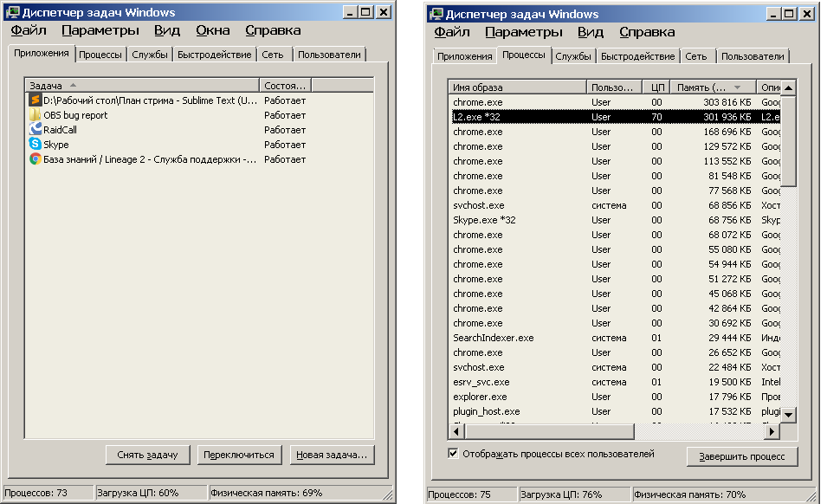Switch to Быстродействие tab in left window

[x=214, y=55]
